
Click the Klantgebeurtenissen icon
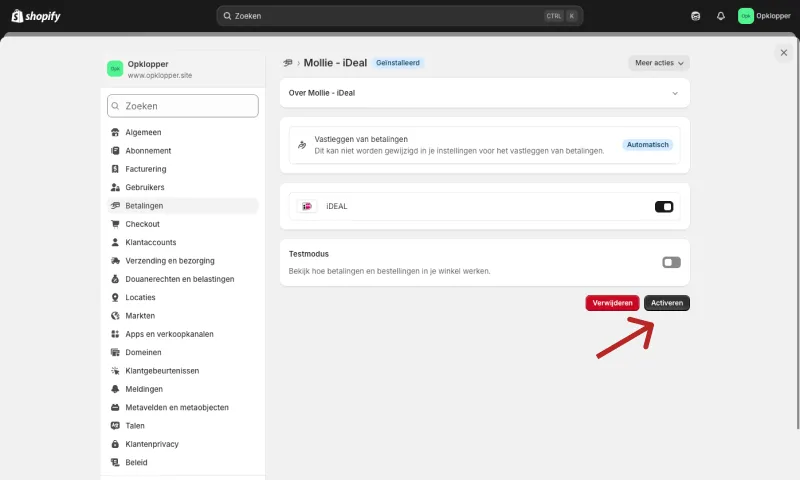(115, 371)
